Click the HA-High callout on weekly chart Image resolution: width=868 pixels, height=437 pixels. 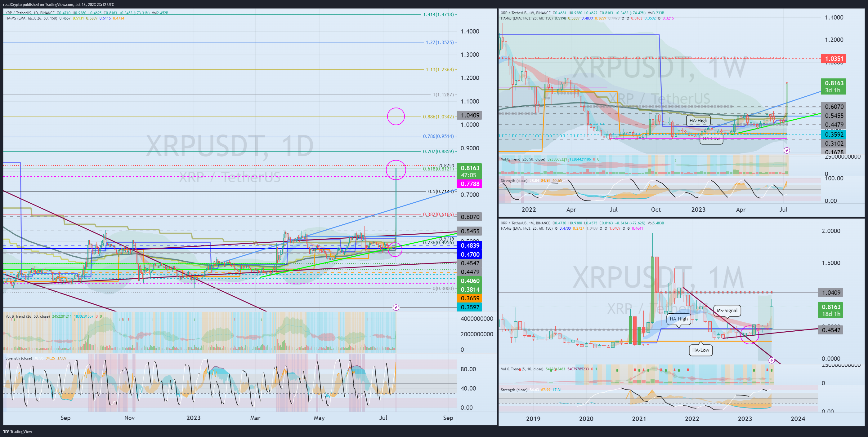point(698,121)
